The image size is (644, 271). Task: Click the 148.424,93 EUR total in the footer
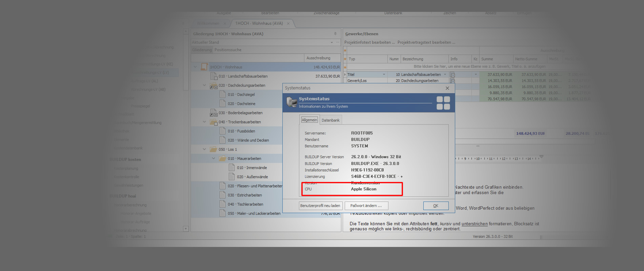coord(530,133)
